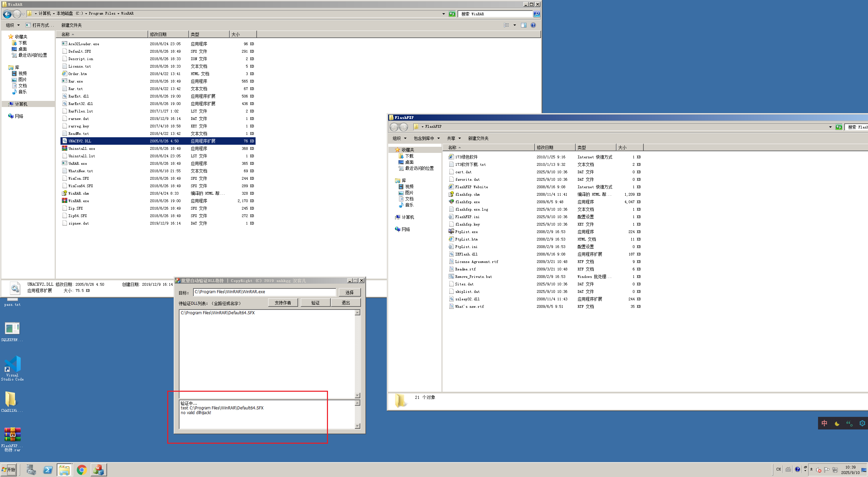Open Chrome from the taskbar
Screen dimensions: 868x477
[82, 470]
